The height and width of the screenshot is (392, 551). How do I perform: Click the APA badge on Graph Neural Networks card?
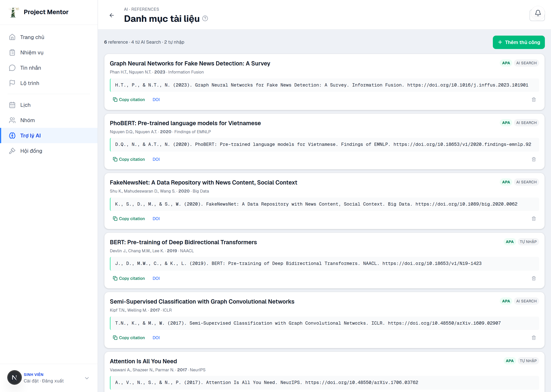click(506, 63)
